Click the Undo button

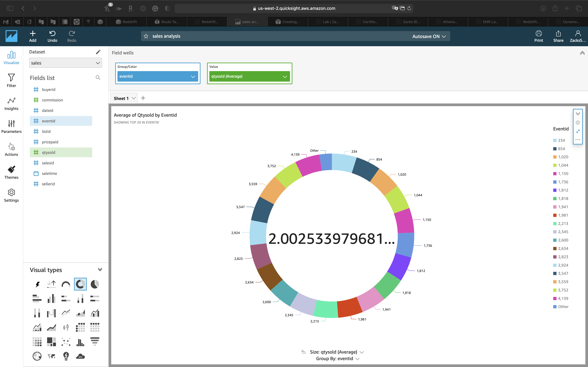point(52,36)
